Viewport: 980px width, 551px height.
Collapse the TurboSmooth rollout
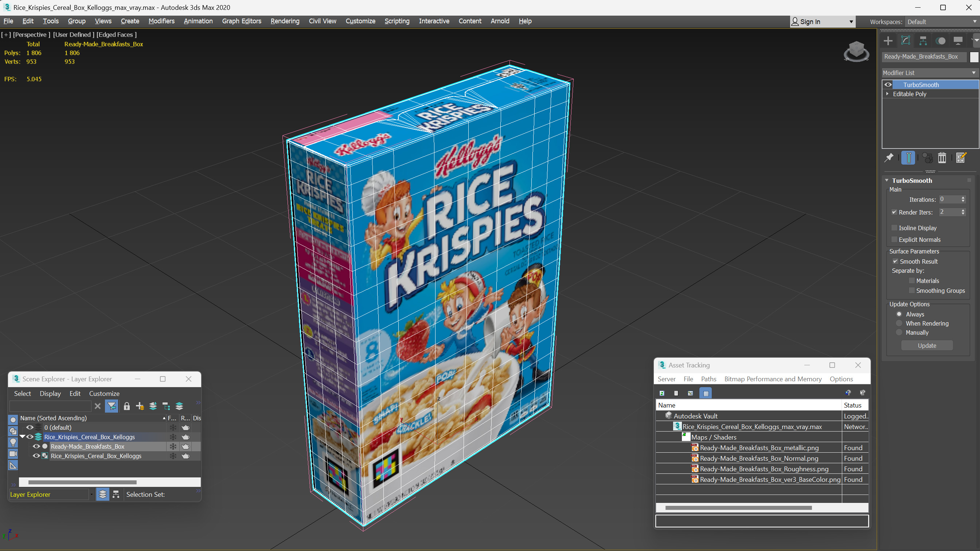pos(887,181)
